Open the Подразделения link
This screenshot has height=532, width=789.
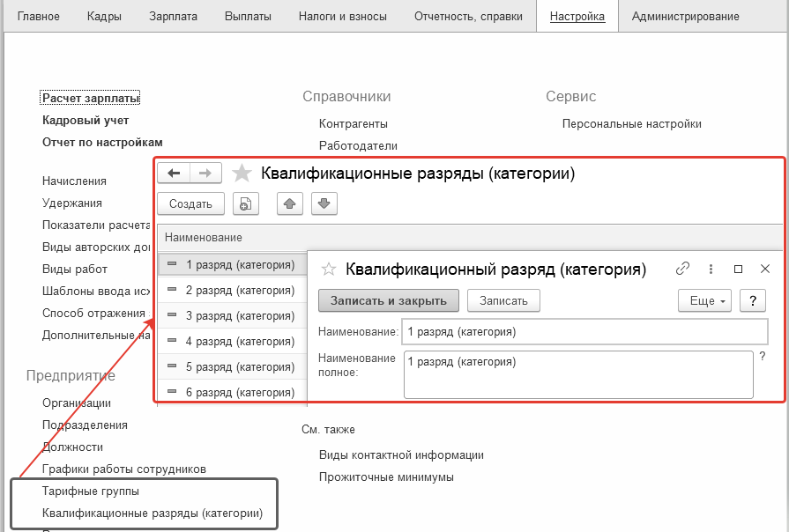point(85,425)
